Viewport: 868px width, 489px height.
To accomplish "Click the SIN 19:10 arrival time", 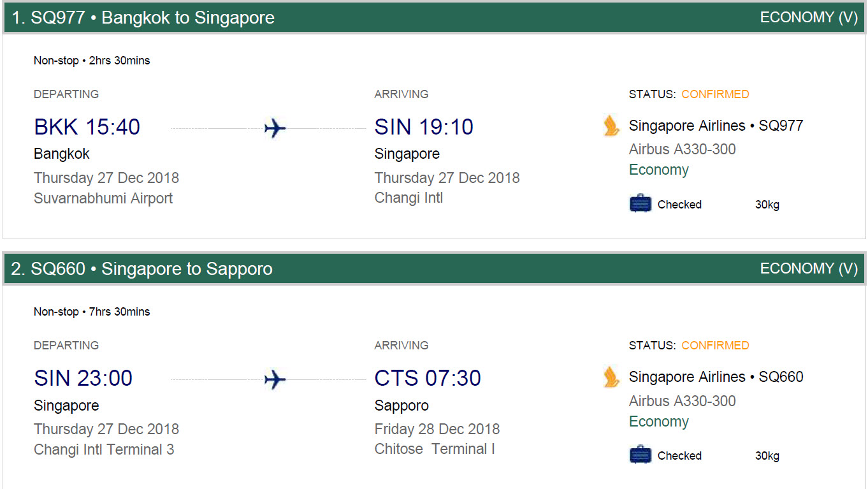I will pyautogui.click(x=424, y=127).
